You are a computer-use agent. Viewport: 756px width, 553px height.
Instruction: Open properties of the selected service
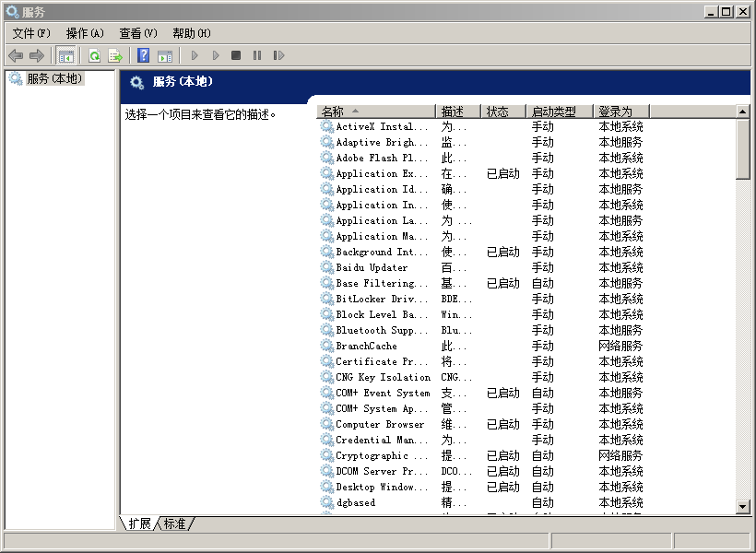167,55
